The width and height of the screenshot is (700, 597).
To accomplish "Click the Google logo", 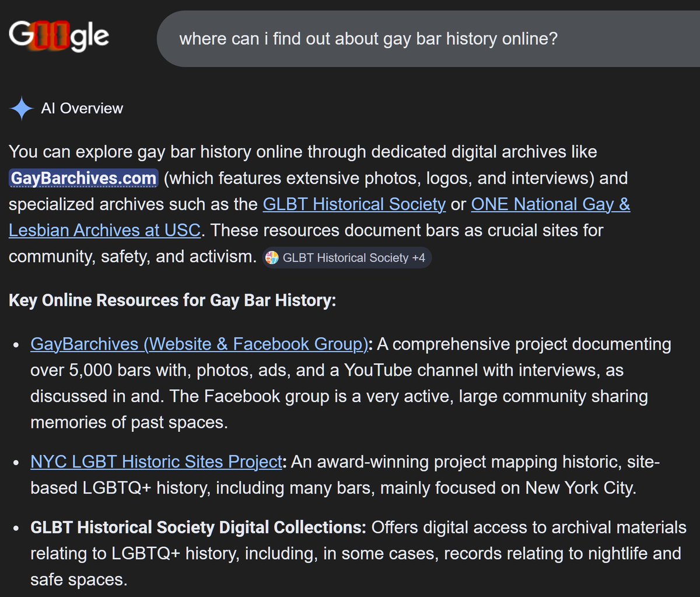I will [x=60, y=36].
